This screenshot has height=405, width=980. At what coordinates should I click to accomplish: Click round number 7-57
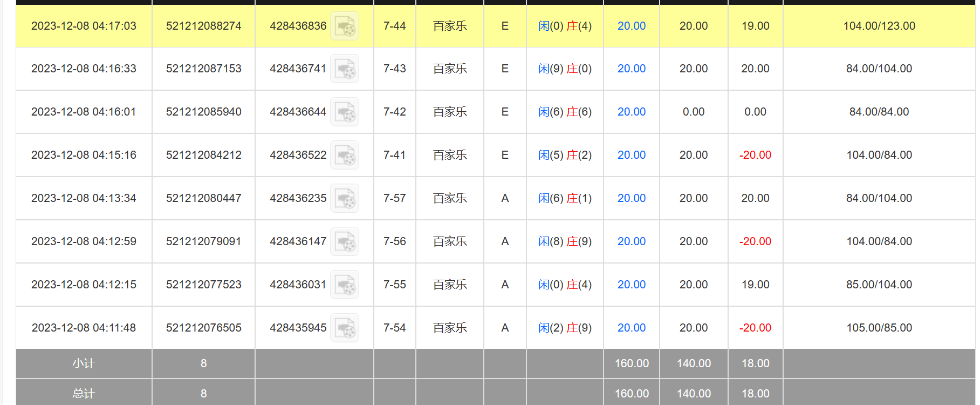(x=394, y=198)
